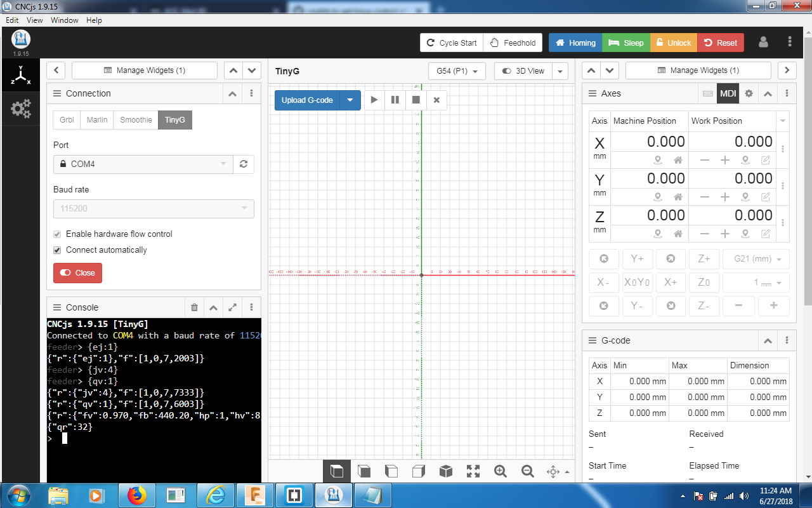
Task: Open the Help menu
Action: 94,20
